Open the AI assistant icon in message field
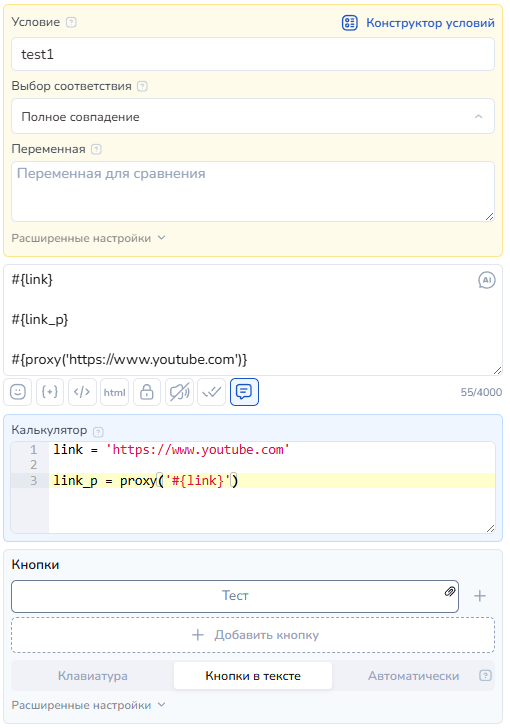Viewport: 510px width, 728px height. pyautogui.click(x=486, y=280)
